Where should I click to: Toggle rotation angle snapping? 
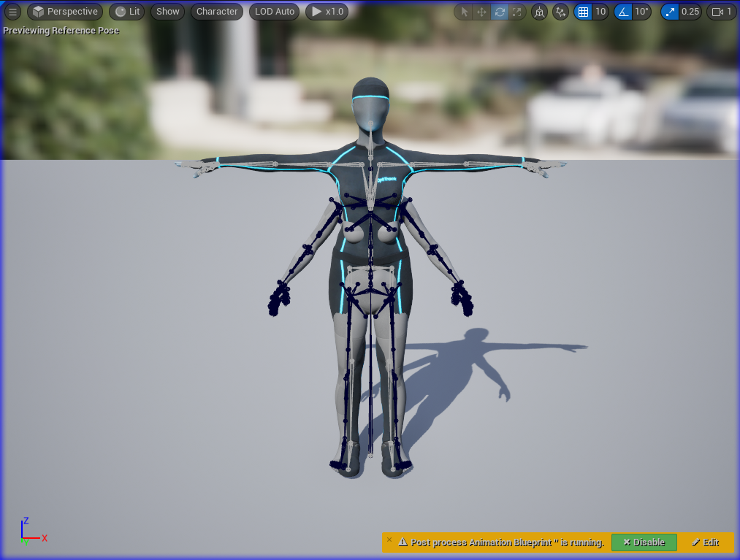[x=623, y=12]
